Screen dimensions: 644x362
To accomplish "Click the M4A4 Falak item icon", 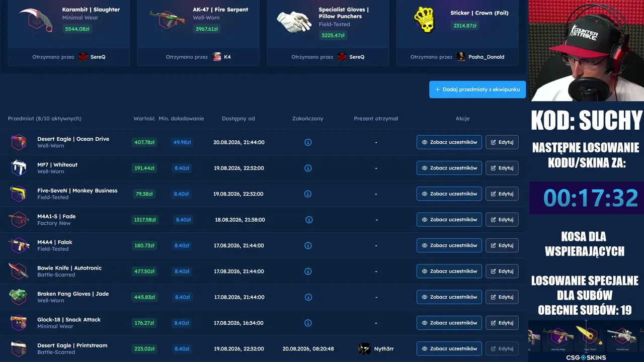I will pos(19,245).
